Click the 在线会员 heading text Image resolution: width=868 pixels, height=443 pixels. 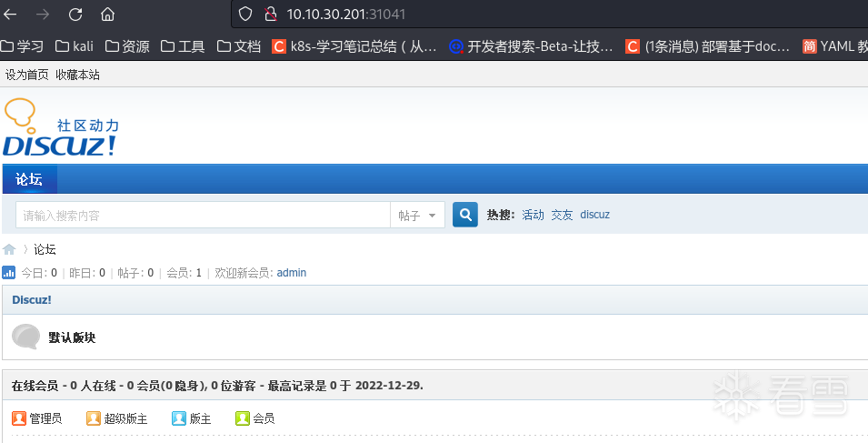[x=35, y=386]
